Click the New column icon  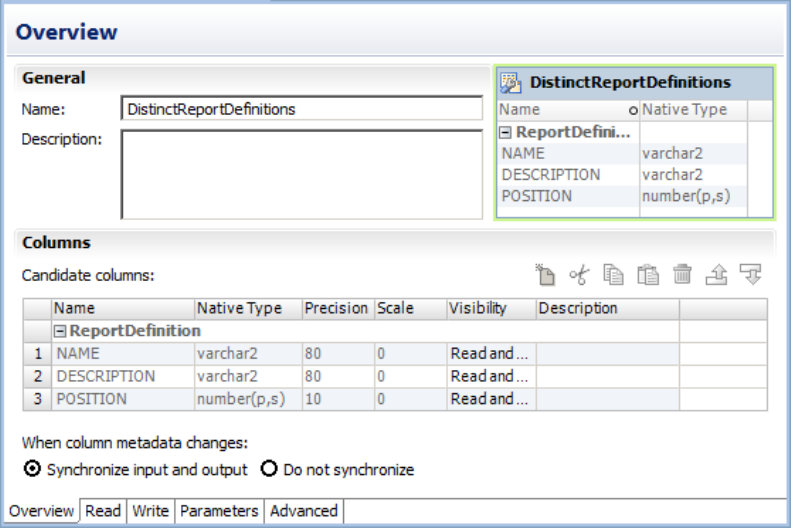(x=545, y=275)
